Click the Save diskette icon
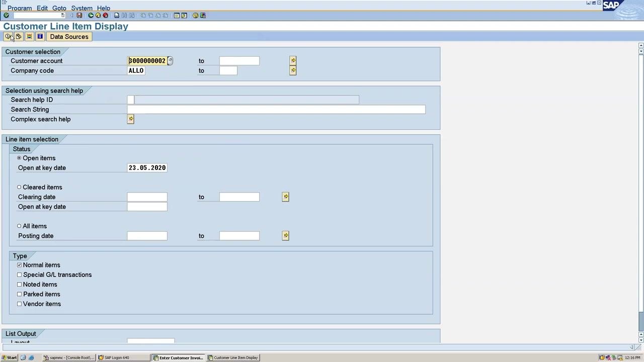Viewport: 644px width, 362px height. tap(79, 16)
